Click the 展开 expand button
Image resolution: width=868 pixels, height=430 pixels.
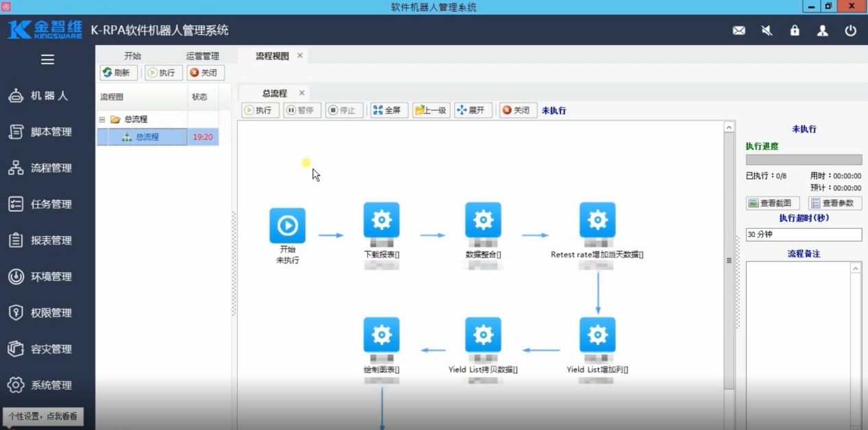point(473,110)
